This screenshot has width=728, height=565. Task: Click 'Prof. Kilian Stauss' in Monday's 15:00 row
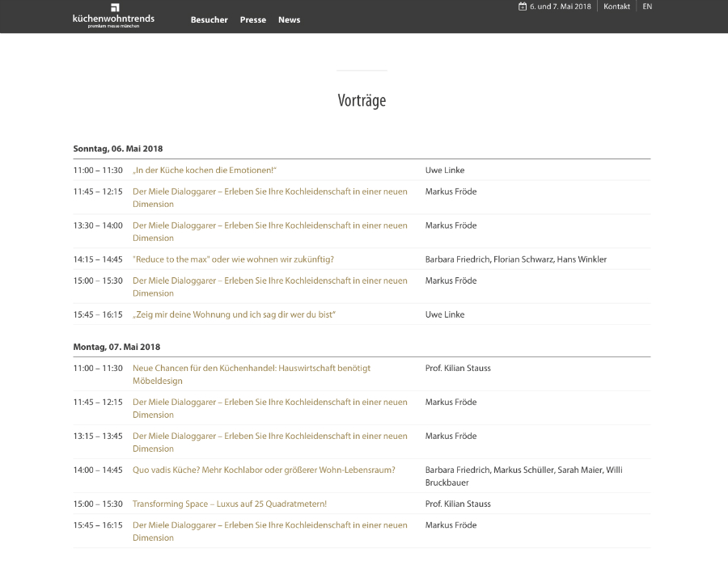click(x=458, y=504)
